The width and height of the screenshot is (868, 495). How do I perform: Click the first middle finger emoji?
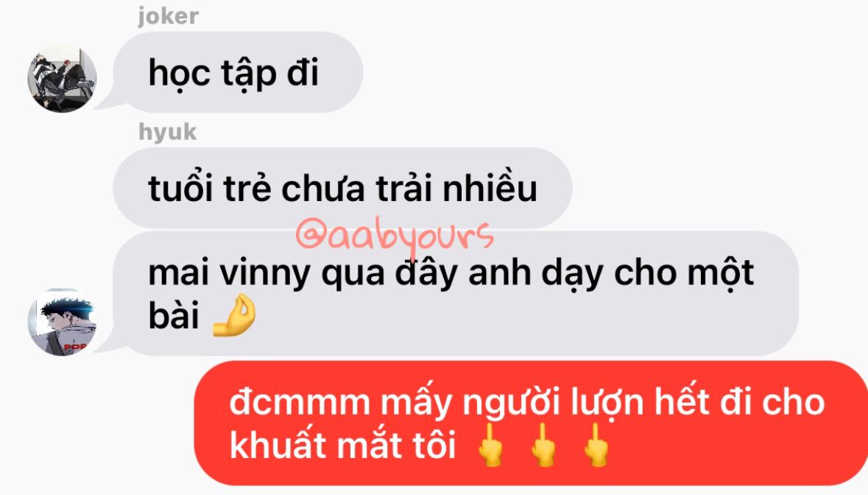[491, 445]
